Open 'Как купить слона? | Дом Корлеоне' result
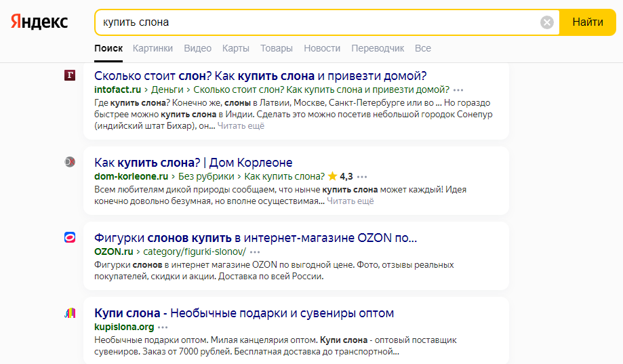 tap(193, 162)
